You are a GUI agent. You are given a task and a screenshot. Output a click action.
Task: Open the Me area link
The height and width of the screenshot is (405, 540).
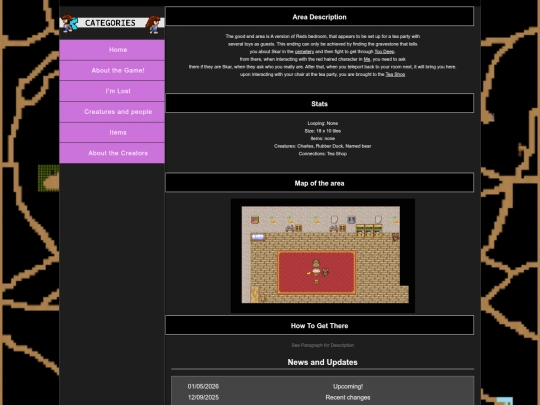366,59
